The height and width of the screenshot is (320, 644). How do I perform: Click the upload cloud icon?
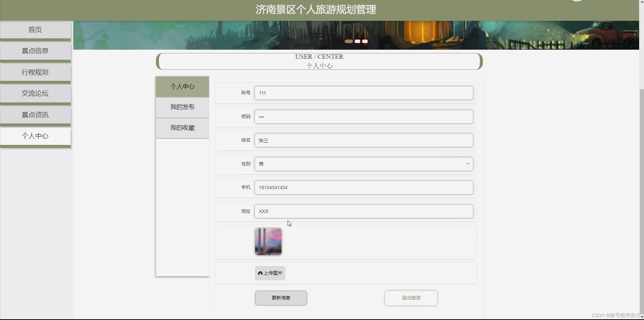click(x=260, y=273)
